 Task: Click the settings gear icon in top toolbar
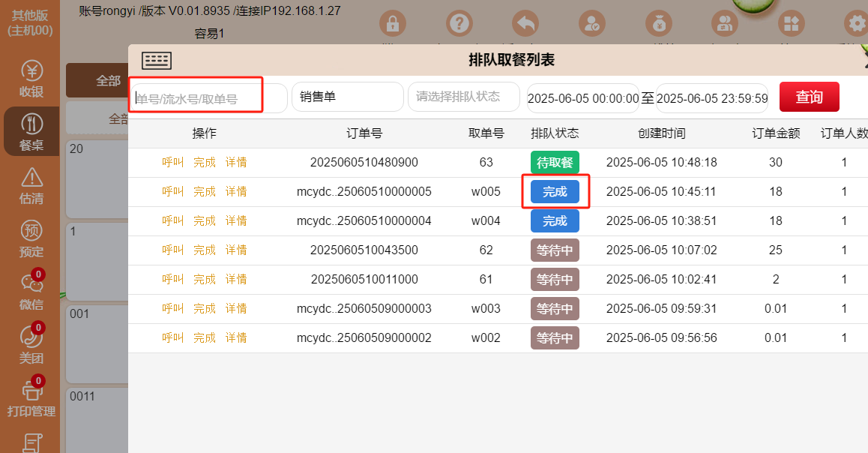(856, 24)
